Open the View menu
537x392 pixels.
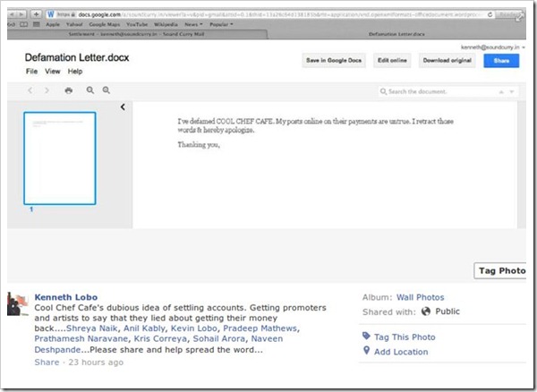coord(52,71)
